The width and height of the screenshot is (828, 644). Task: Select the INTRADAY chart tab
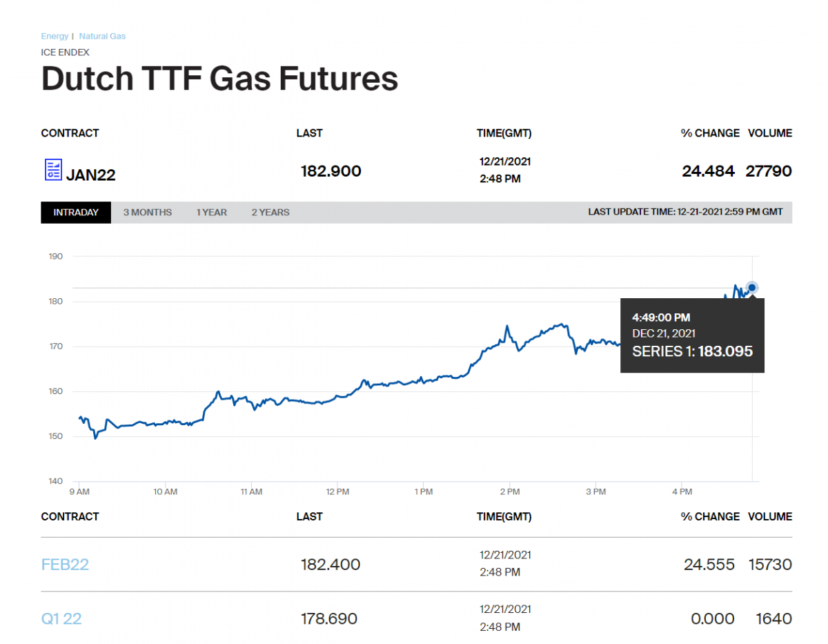coord(76,213)
